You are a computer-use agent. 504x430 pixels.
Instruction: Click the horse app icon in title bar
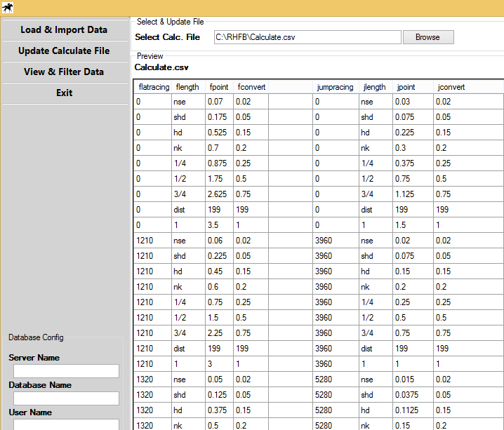tap(8, 8)
